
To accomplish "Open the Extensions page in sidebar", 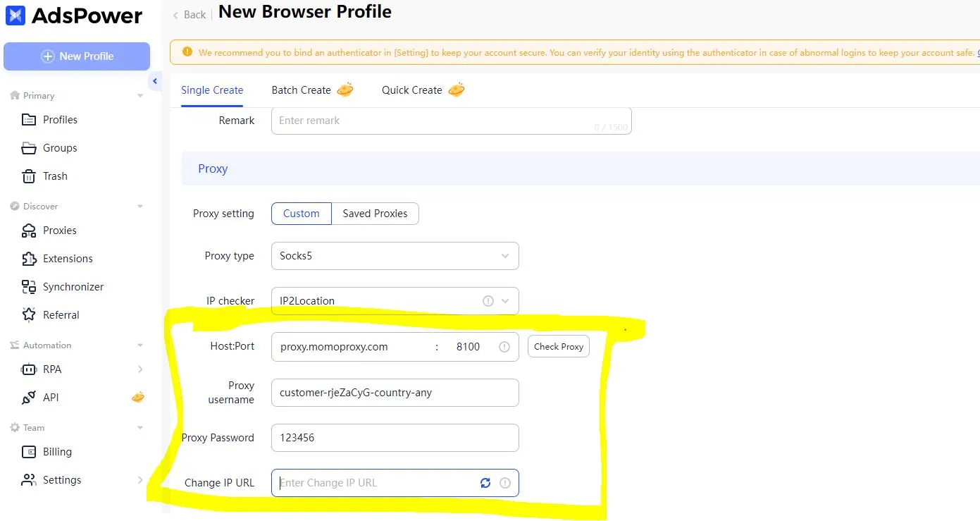I will click(x=68, y=259).
